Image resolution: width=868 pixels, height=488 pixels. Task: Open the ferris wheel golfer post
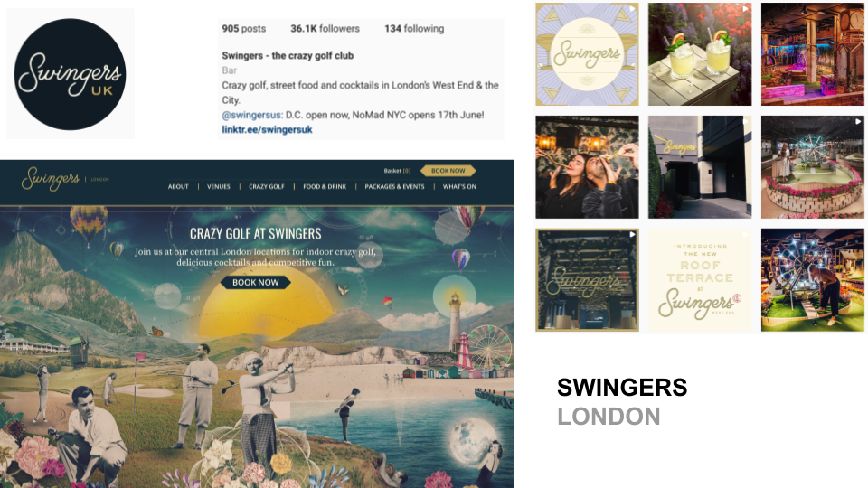[x=813, y=280]
